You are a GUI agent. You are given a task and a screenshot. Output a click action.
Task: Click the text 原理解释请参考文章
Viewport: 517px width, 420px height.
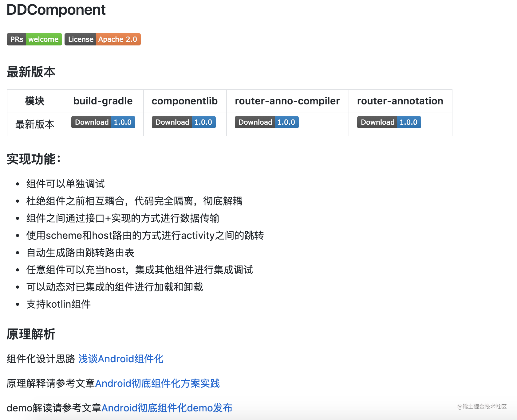51,383
